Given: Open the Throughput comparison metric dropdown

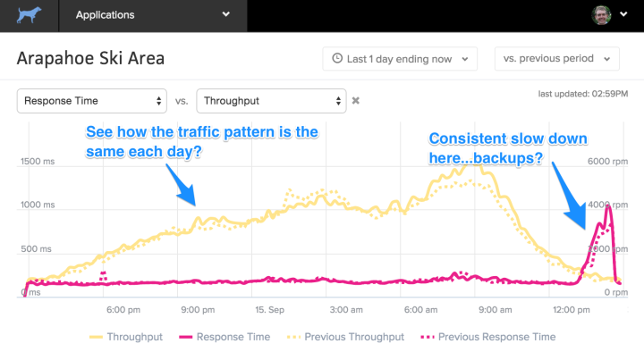Looking at the screenshot, I should [271, 101].
